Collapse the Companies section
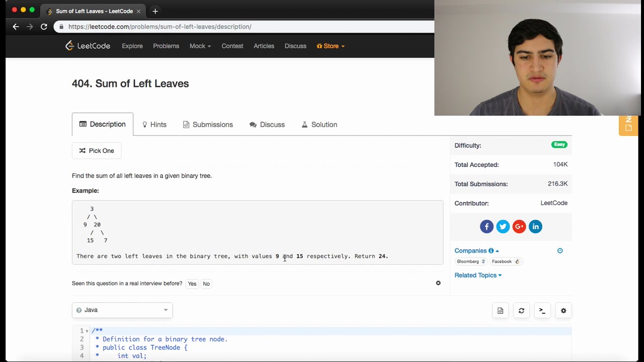The image size is (644, 362). 476,251
